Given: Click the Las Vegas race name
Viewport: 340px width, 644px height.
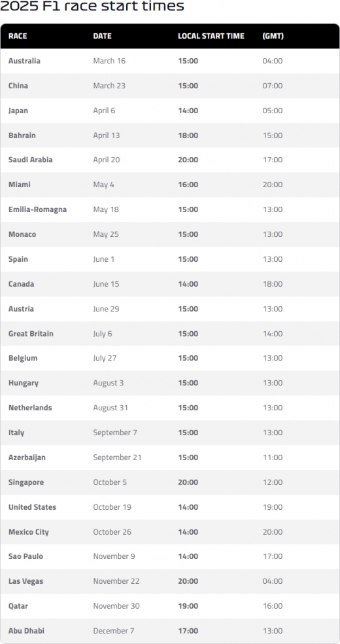Looking at the screenshot, I should (x=25, y=581).
